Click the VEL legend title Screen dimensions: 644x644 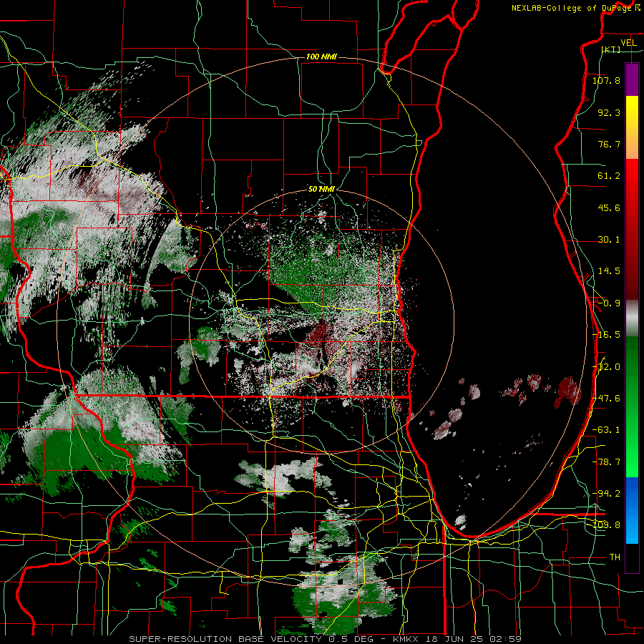[628, 43]
